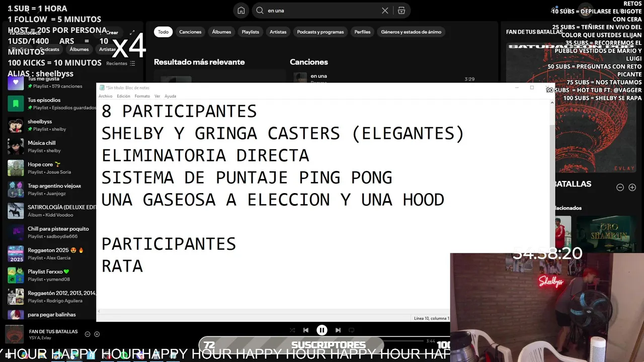Click the magnifier icon in search bar
Viewport: 644px width, 362px height.
[260, 11]
